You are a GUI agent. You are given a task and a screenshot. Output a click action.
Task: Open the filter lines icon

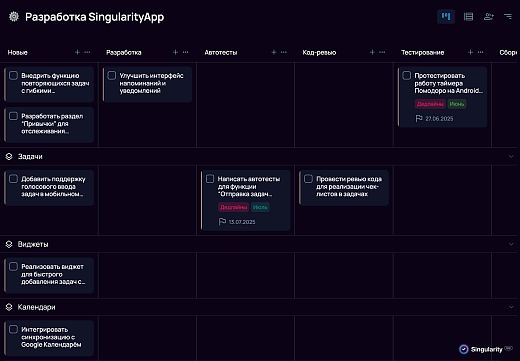pyautogui.click(x=508, y=16)
